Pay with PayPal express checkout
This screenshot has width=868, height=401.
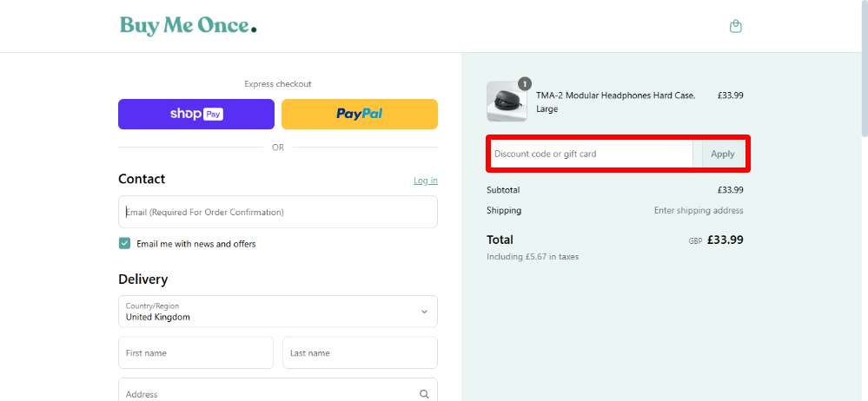click(359, 114)
